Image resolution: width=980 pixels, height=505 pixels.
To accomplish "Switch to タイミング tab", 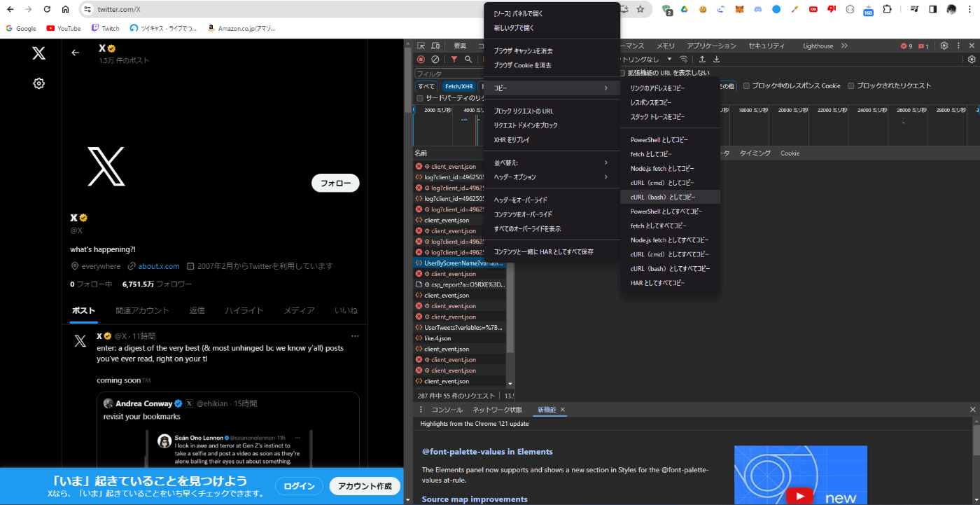I will click(755, 153).
